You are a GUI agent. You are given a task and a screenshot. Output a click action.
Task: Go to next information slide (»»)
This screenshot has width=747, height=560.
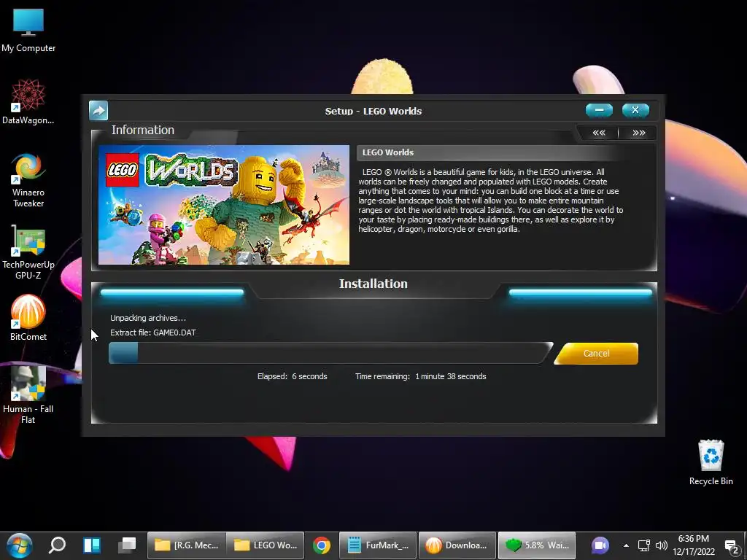click(638, 133)
